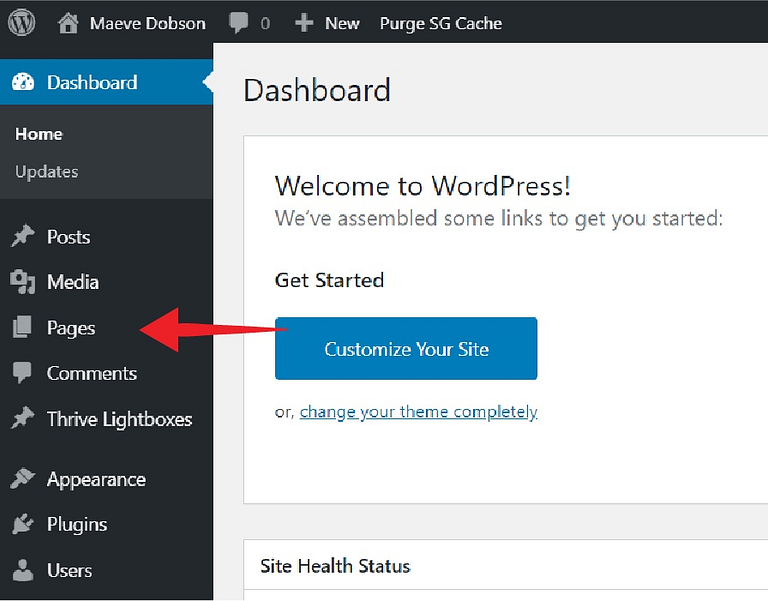The height and width of the screenshot is (601, 768).
Task: Click the home icon beside Maeve Dobson
Action: pyautogui.click(x=68, y=23)
